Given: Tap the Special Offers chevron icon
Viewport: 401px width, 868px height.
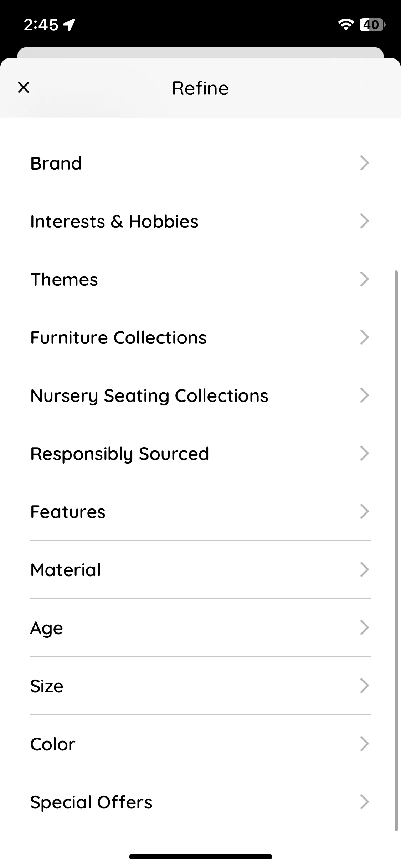Looking at the screenshot, I should point(364,802).
